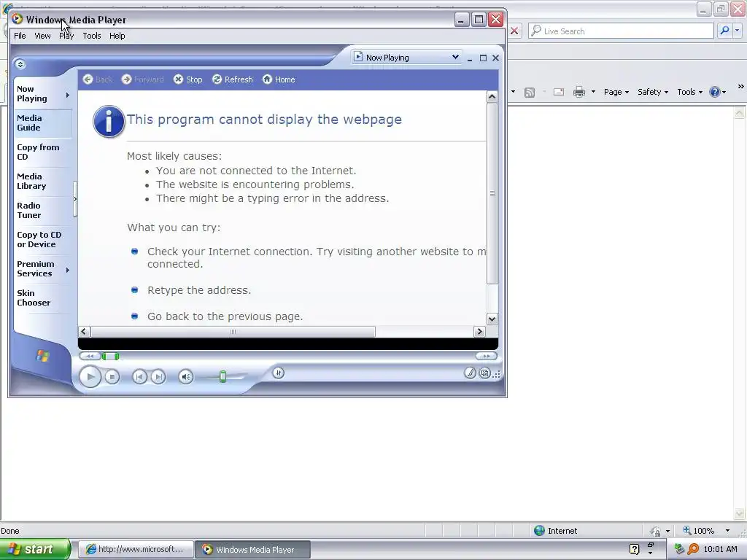Click the fast forward button on seek bar
The width and height of the screenshot is (747, 560).
click(x=486, y=356)
